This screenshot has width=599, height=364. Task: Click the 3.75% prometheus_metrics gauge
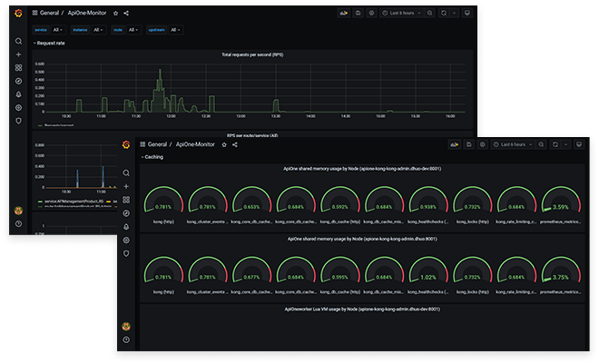click(560, 271)
